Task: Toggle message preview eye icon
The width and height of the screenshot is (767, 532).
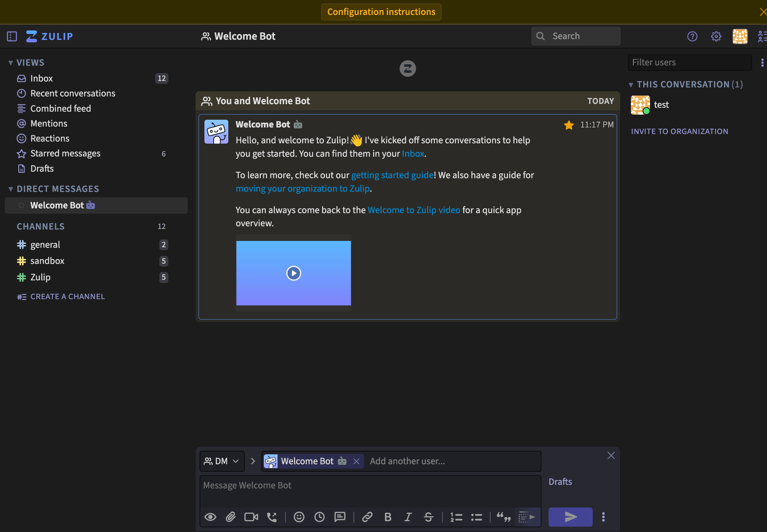Action: coord(210,517)
